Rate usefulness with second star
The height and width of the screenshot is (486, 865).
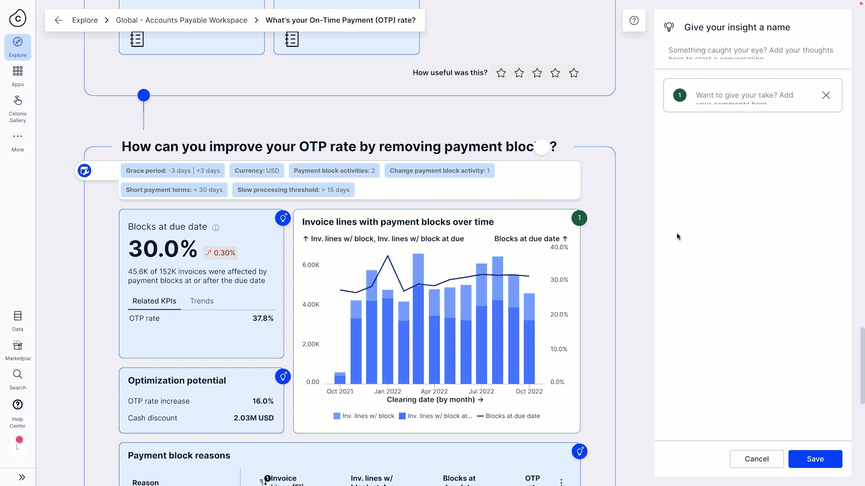click(x=519, y=73)
